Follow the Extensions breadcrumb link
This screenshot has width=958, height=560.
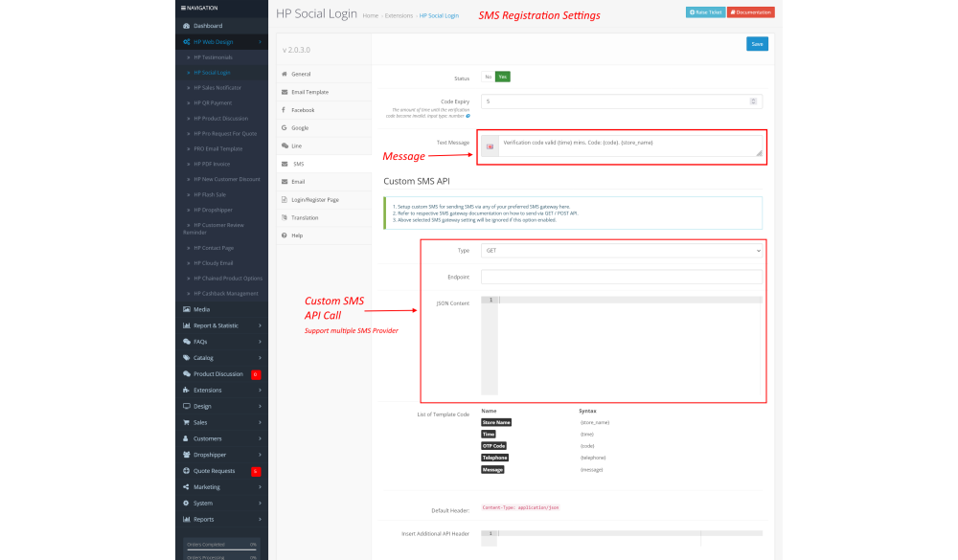[x=399, y=16]
